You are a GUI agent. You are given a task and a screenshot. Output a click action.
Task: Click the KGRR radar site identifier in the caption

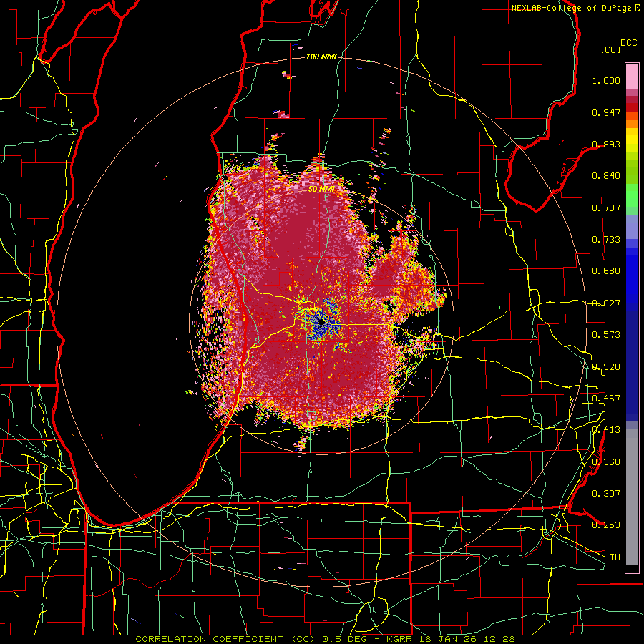399,639
